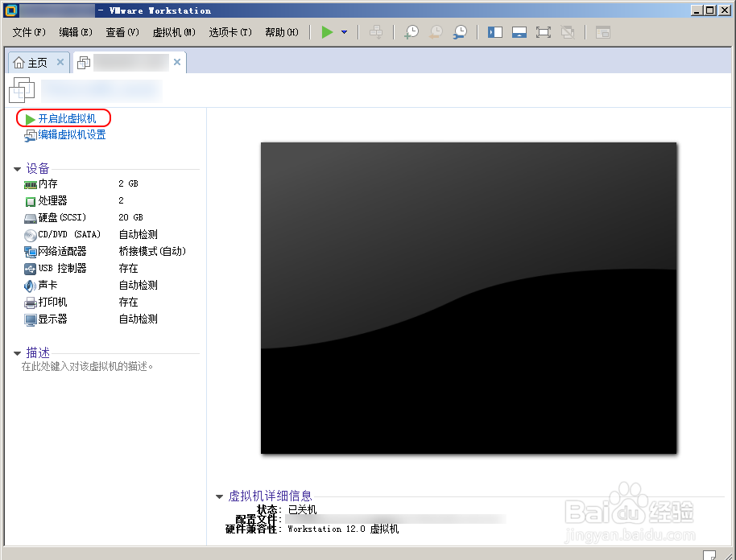Click the USB controller icon
The height and width of the screenshot is (560, 736).
30,270
